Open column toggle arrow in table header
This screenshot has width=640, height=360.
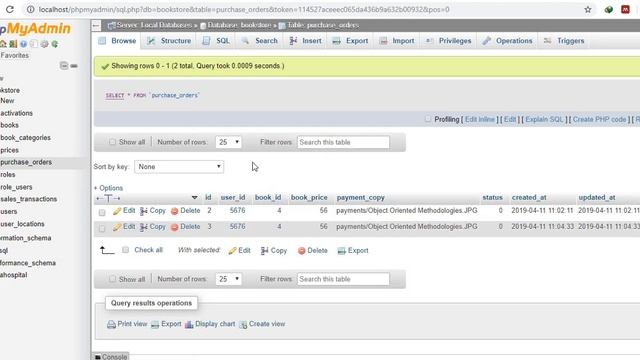pos(195,198)
